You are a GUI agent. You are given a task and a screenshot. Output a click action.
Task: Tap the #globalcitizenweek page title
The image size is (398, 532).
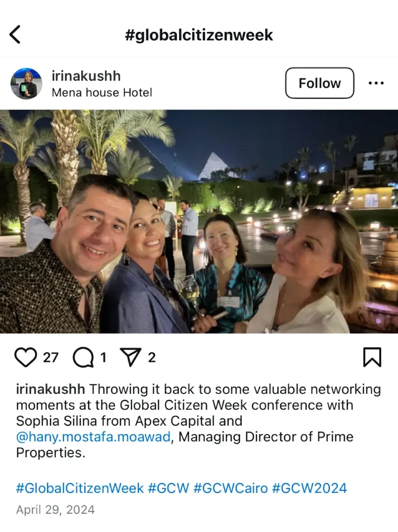pyautogui.click(x=199, y=35)
